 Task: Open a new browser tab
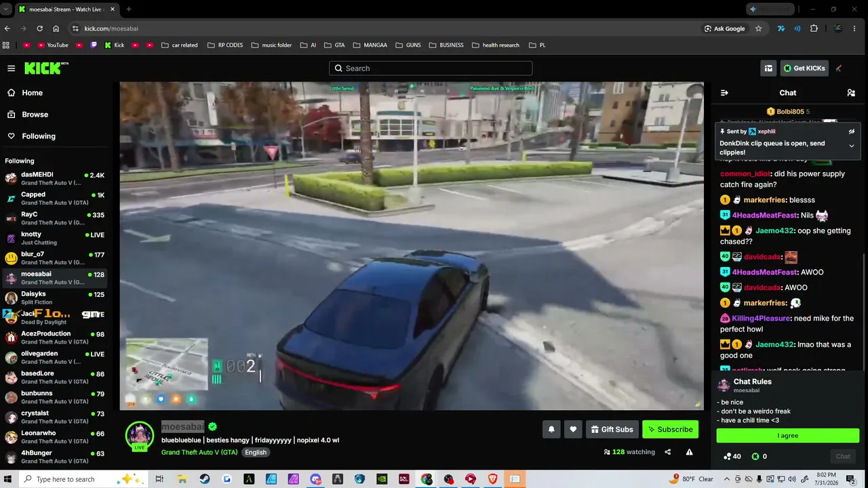coord(129,9)
